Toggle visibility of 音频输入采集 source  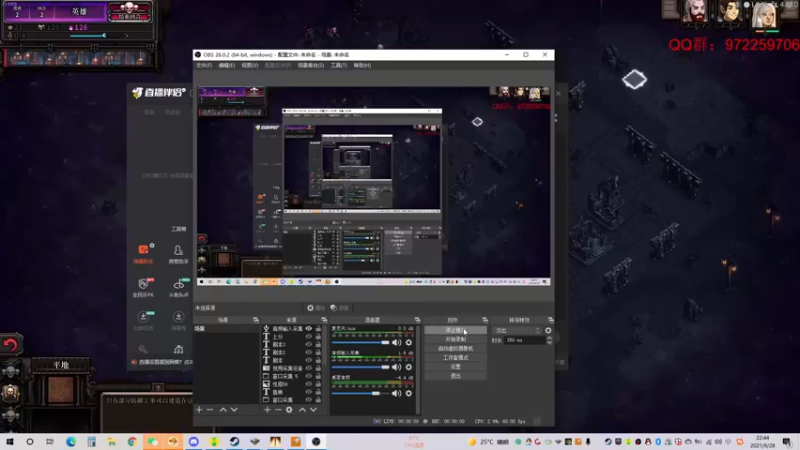point(308,329)
